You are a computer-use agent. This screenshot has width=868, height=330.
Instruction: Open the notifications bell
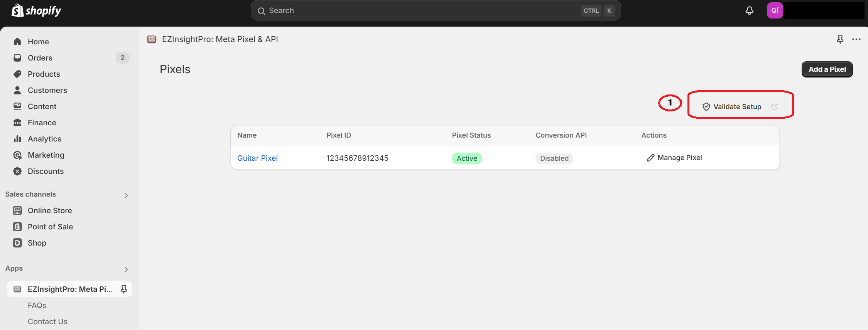point(749,10)
